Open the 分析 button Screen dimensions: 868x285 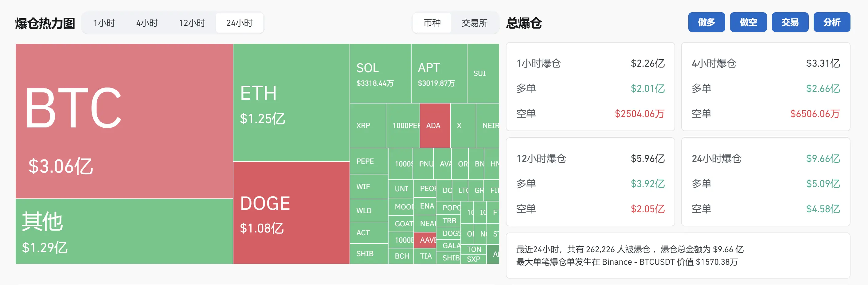tap(832, 22)
